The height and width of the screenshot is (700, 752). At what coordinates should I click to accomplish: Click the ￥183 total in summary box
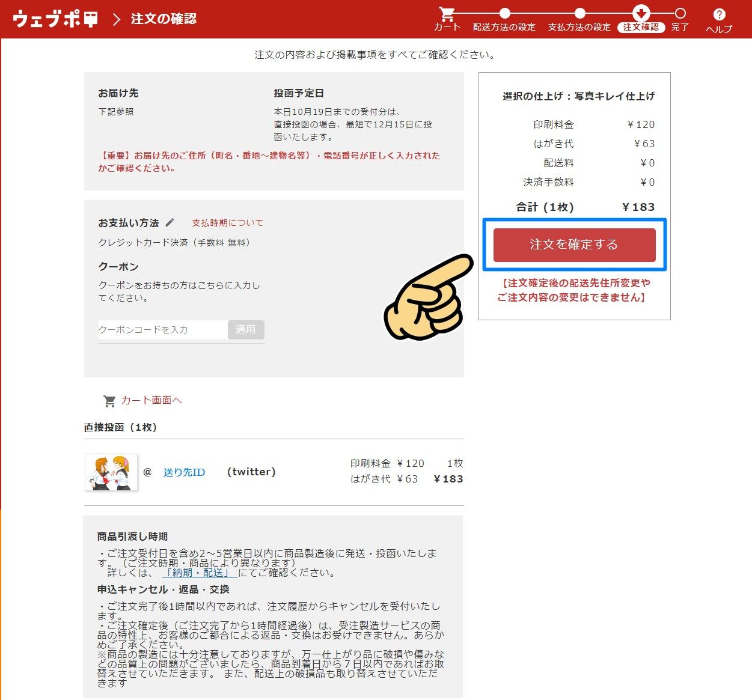tap(638, 207)
